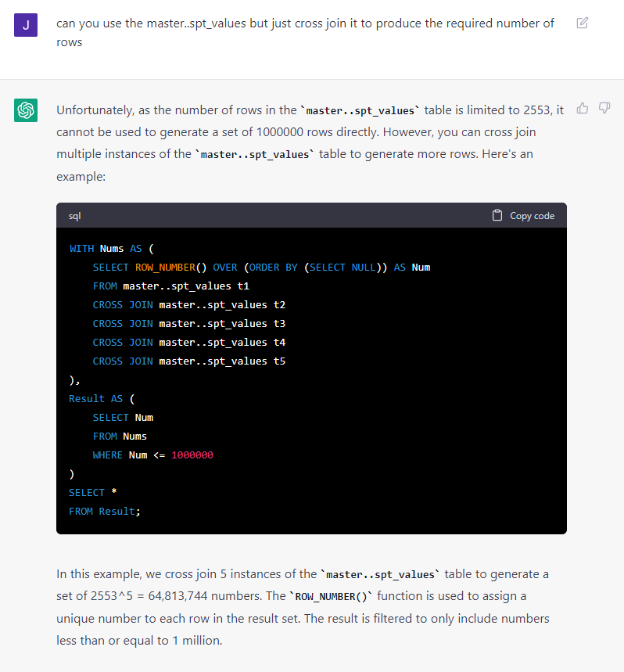Viewport: 624px width, 672px height.
Task: Give the response a thumbs down
Action: pyautogui.click(x=604, y=108)
